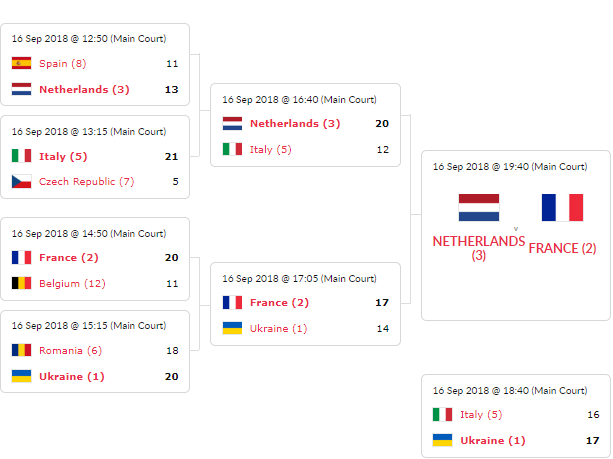The image size is (613, 459).
Task: Select Italy (5) in the 18:40 match
Action: [x=480, y=414]
